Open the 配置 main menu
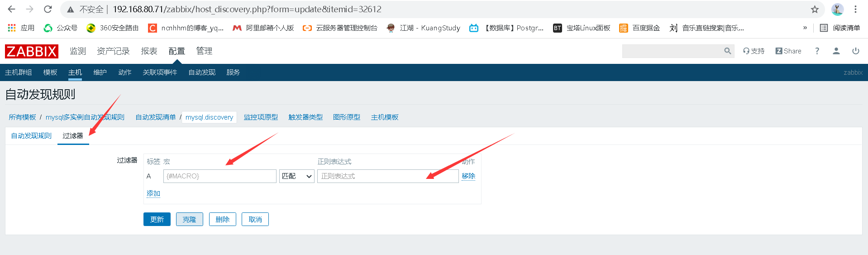The height and width of the screenshot is (255, 868). coord(176,51)
